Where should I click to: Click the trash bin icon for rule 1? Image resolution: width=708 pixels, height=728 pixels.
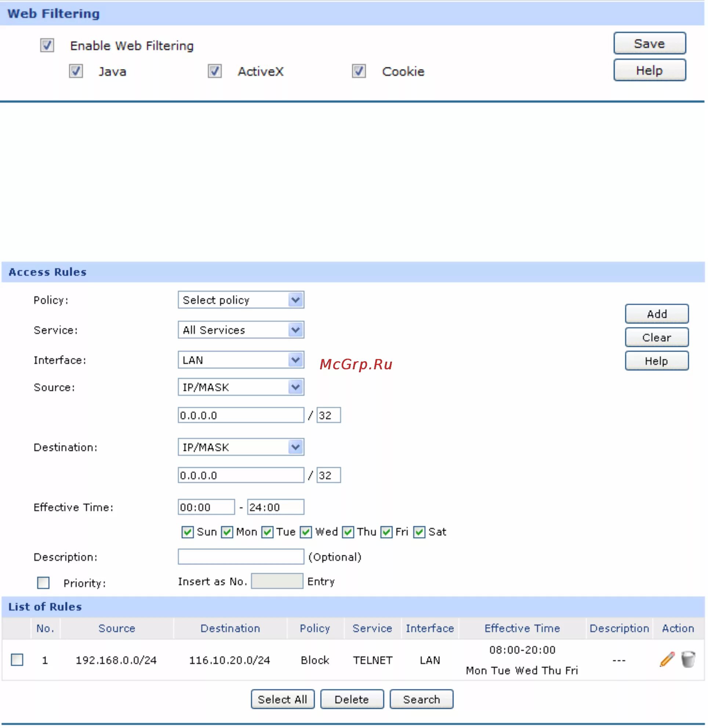coord(688,660)
